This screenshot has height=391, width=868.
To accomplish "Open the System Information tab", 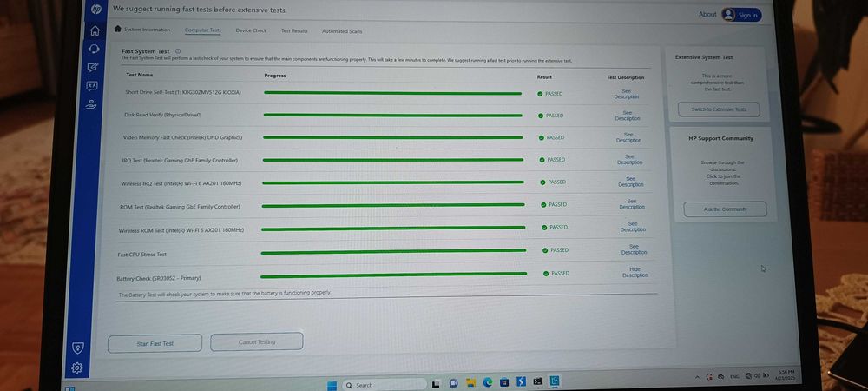I will click(147, 30).
